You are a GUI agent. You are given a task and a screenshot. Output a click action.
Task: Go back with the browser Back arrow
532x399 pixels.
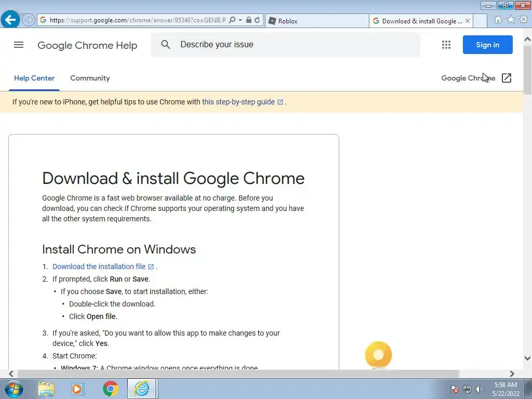click(x=10, y=19)
